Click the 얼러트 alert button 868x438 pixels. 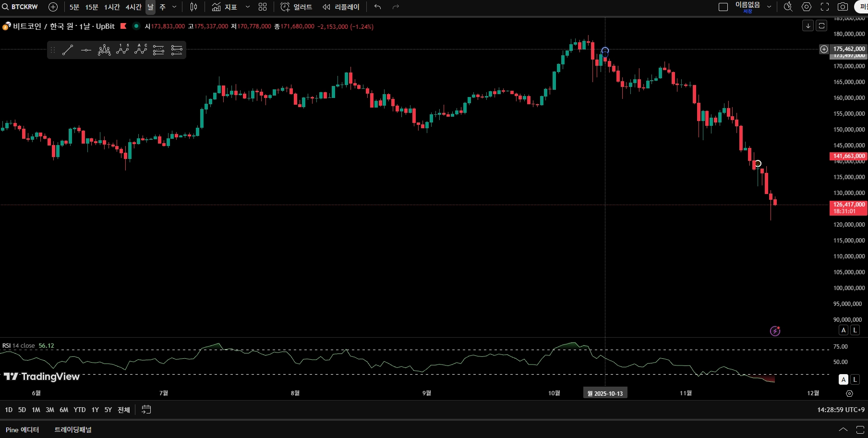(x=296, y=7)
